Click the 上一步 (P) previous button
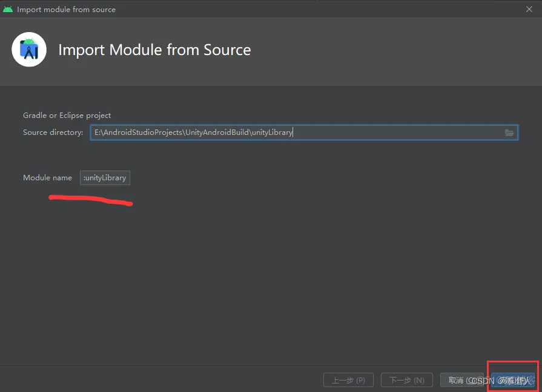 click(x=348, y=381)
